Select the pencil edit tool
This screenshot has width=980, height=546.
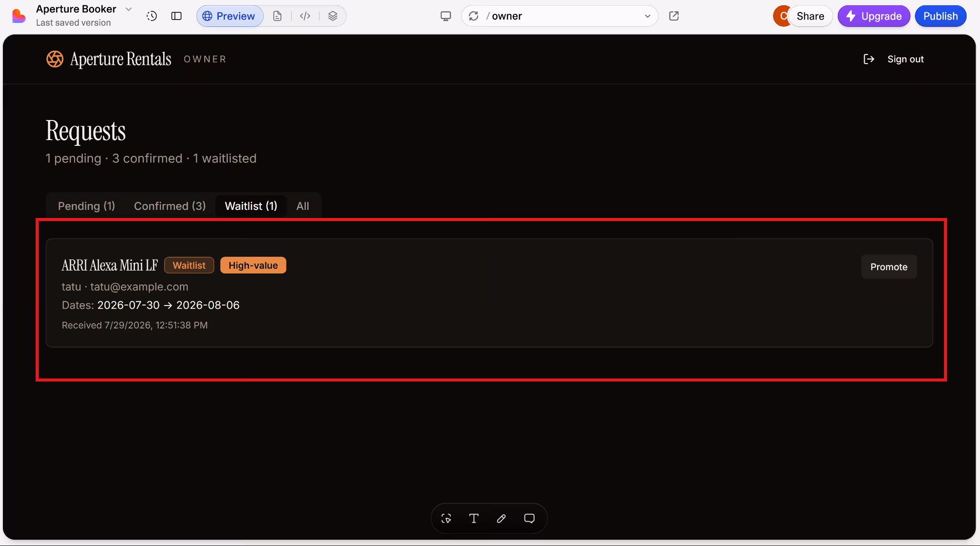[x=501, y=518]
